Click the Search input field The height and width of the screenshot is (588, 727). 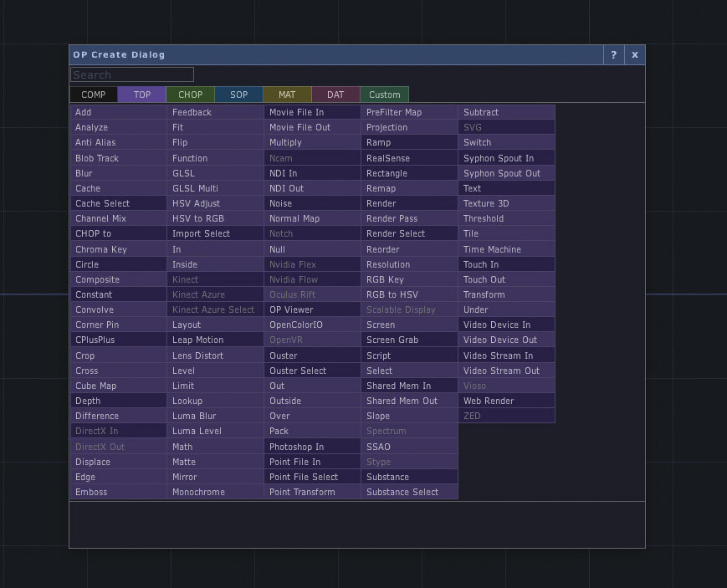[132, 75]
